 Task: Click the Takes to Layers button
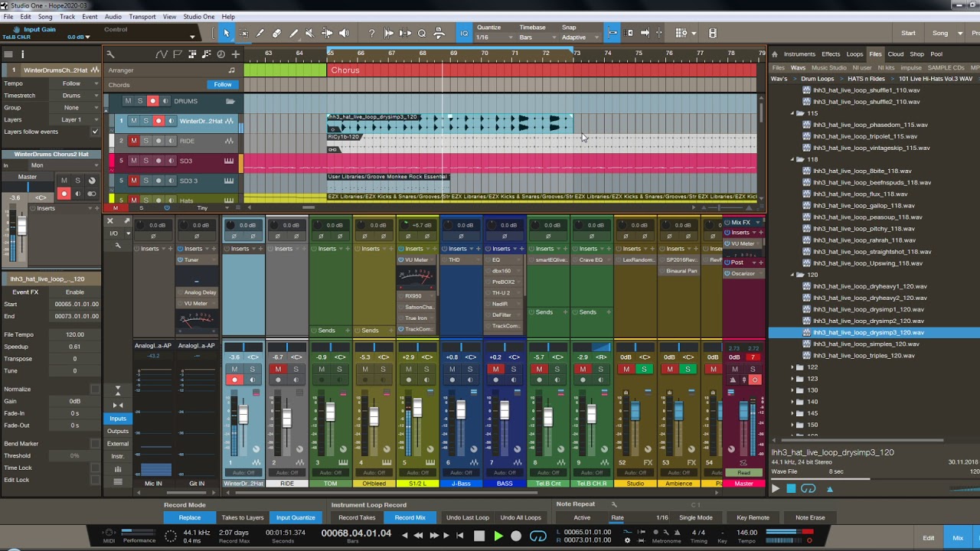pos(243,517)
